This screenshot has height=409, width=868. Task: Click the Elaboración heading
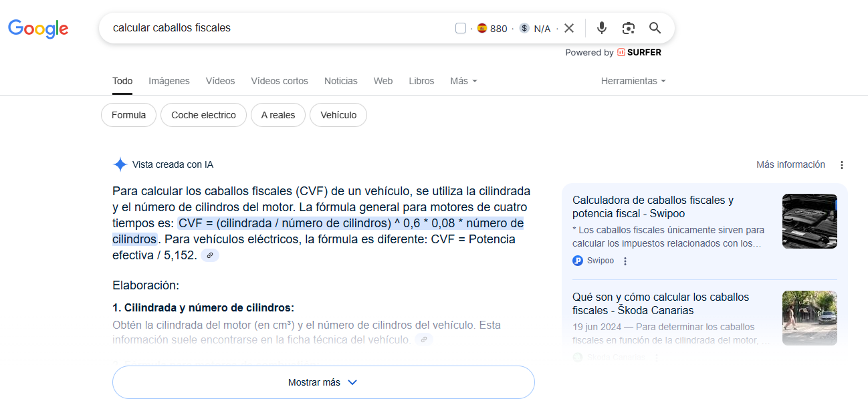pyautogui.click(x=146, y=285)
